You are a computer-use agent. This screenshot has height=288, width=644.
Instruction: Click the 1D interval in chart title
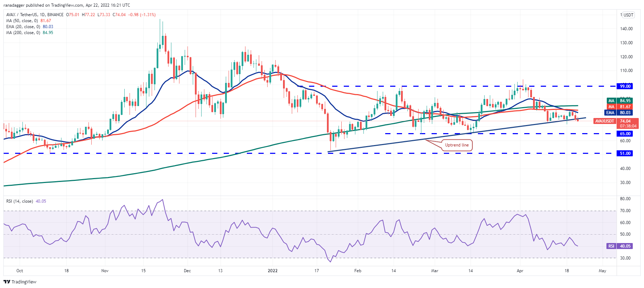(x=42, y=15)
